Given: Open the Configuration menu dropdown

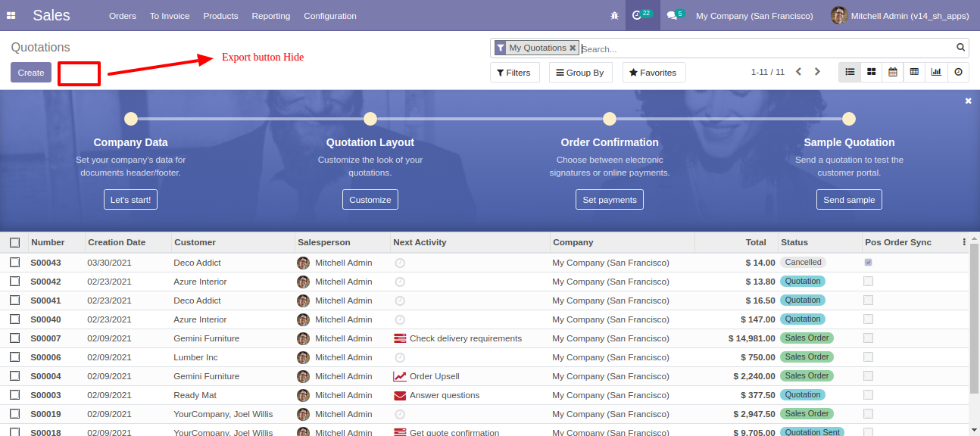Looking at the screenshot, I should tap(330, 16).
